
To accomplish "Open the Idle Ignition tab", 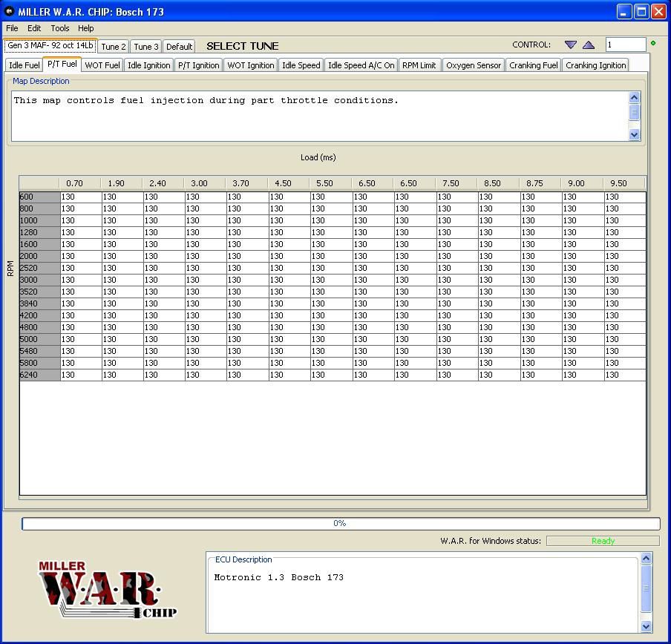I will point(149,65).
